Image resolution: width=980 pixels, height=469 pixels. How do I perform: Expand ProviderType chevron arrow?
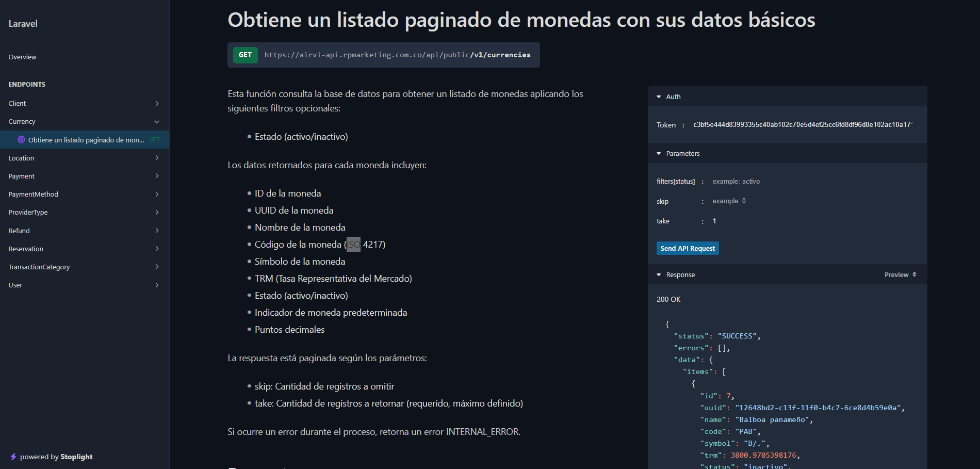pyautogui.click(x=157, y=213)
